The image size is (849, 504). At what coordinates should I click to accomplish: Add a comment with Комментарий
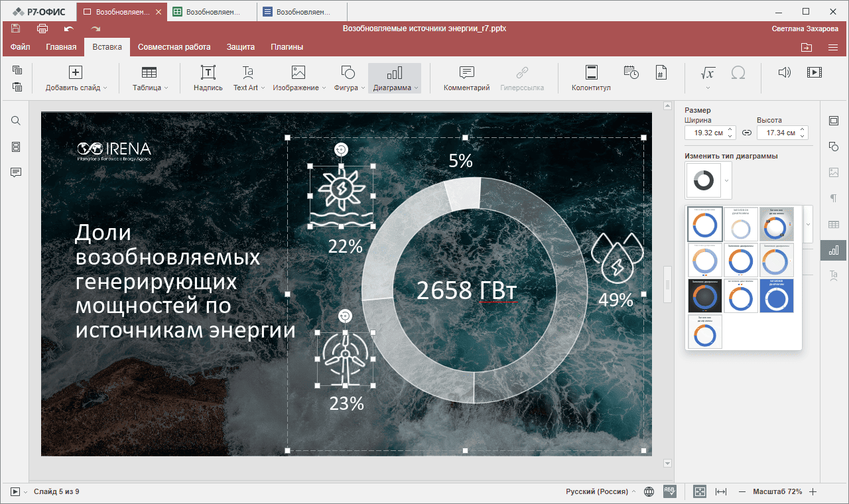click(467, 78)
